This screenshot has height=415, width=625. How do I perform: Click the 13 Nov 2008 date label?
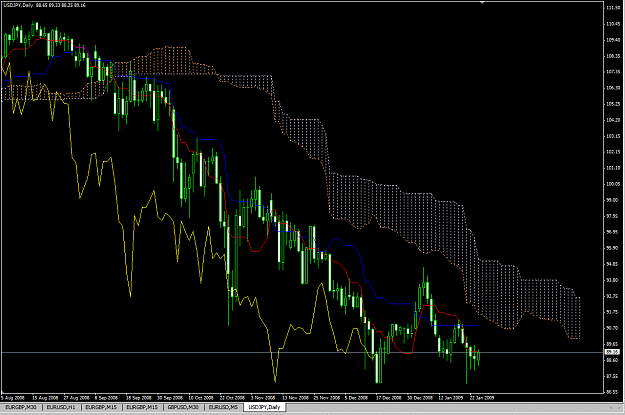[x=295, y=398]
